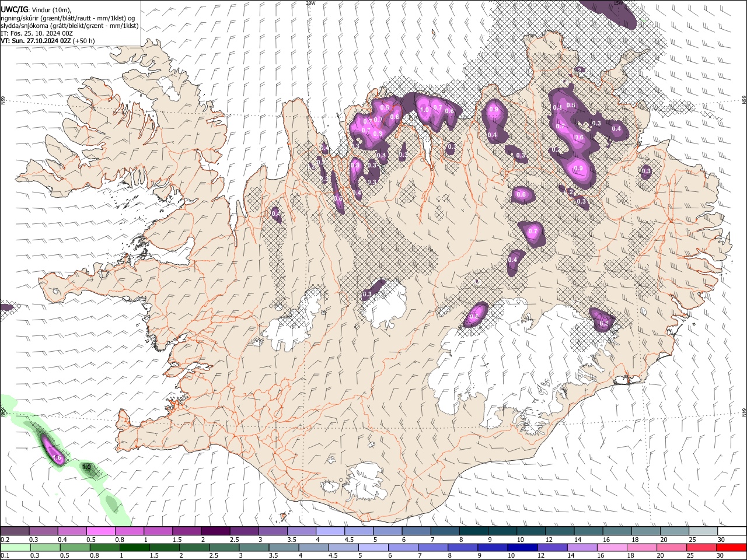Select the white 30 swatch ending the top legend row

732,531
